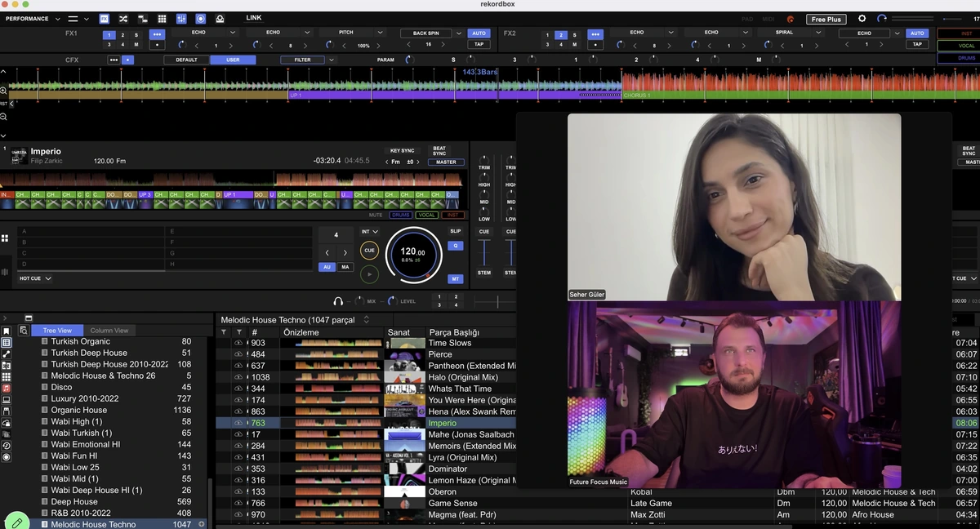Open the grid pads panel icon
Screen dimensions: 980x529
click(x=162, y=18)
